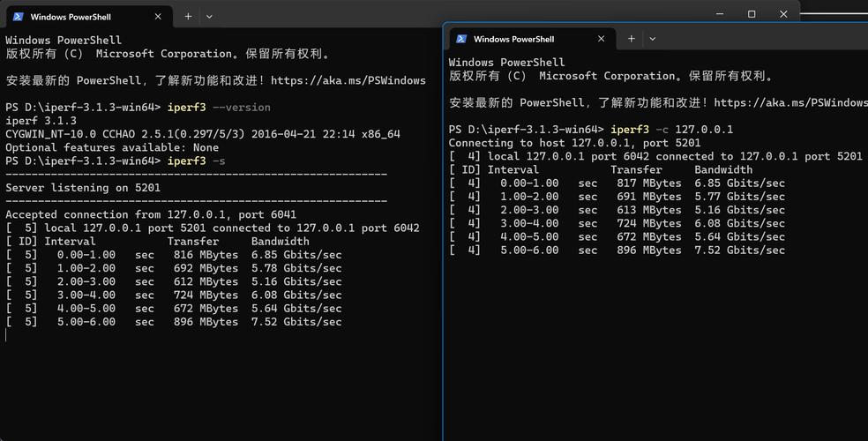Close the left Windows PowerShell tab
Viewport: 868px width, 441px height.
158,17
